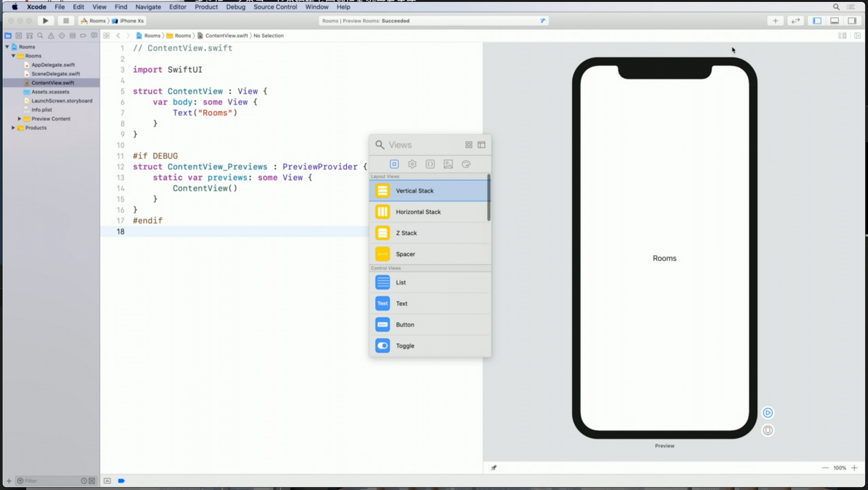Pin the preview canvas
The width and height of the screenshot is (868, 490).
coord(493,468)
